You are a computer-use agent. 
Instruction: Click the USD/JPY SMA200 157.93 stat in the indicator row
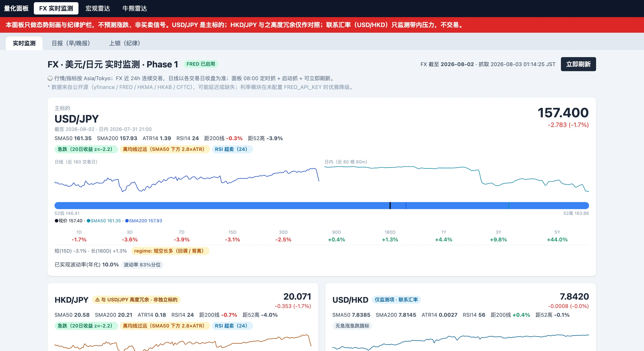[x=117, y=138]
